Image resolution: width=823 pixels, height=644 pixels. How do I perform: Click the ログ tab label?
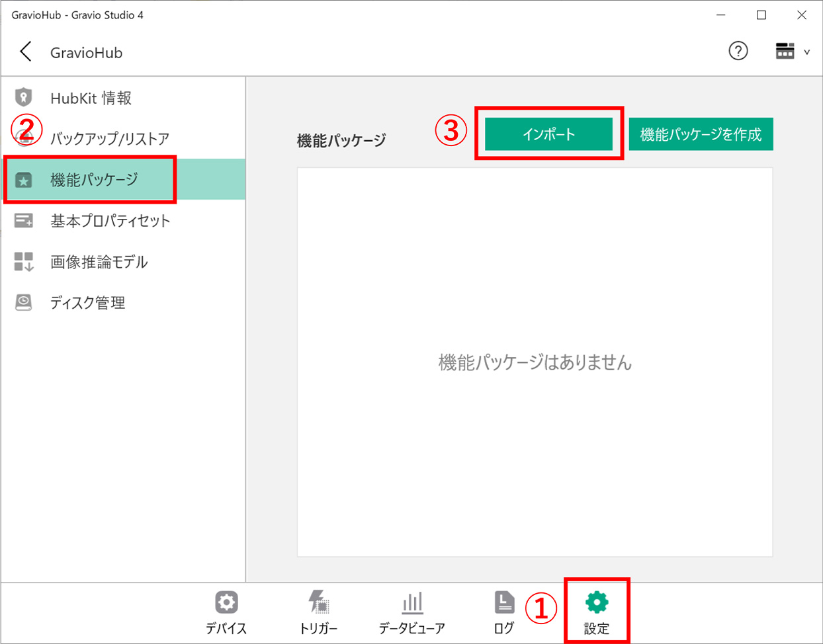click(504, 628)
